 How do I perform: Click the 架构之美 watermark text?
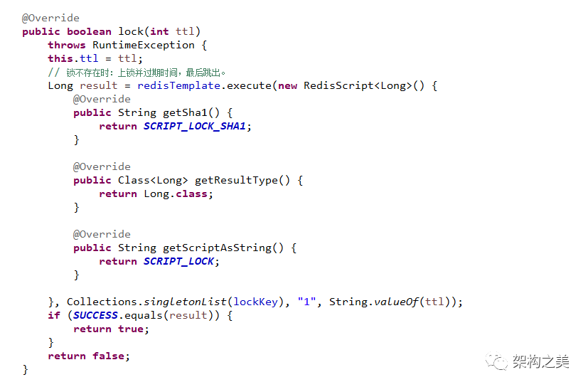541,361
